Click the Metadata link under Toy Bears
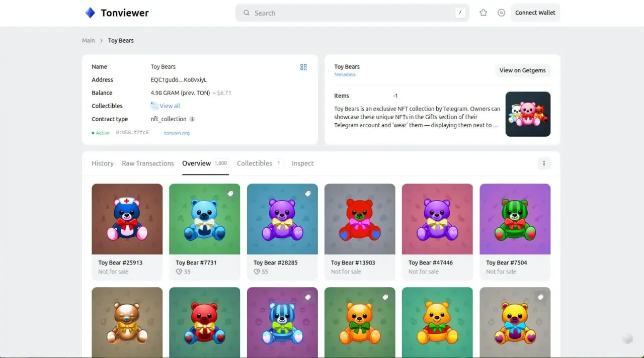Viewport: 644px width, 358px height. coord(345,74)
